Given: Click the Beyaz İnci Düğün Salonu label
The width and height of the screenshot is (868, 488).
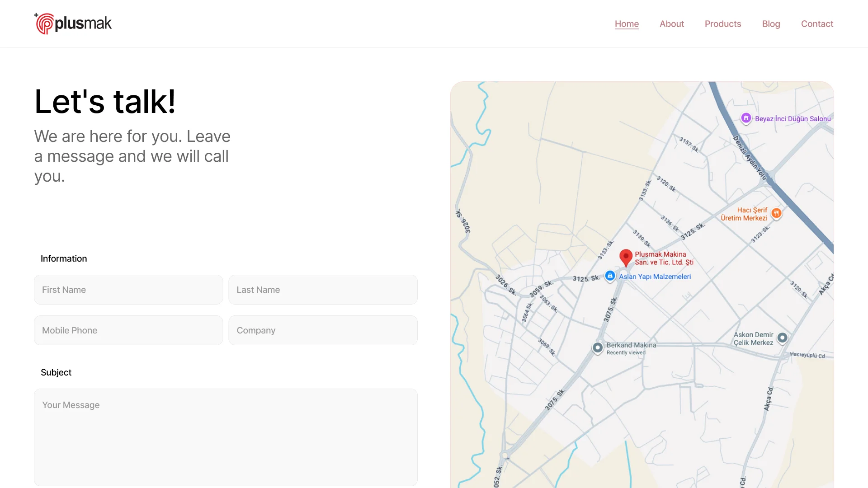Looking at the screenshot, I should click(793, 119).
